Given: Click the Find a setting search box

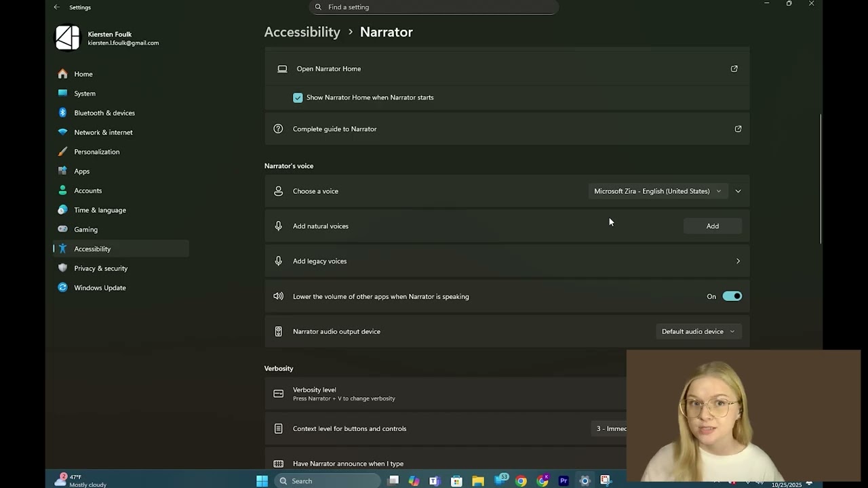Looking at the screenshot, I should (x=434, y=7).
